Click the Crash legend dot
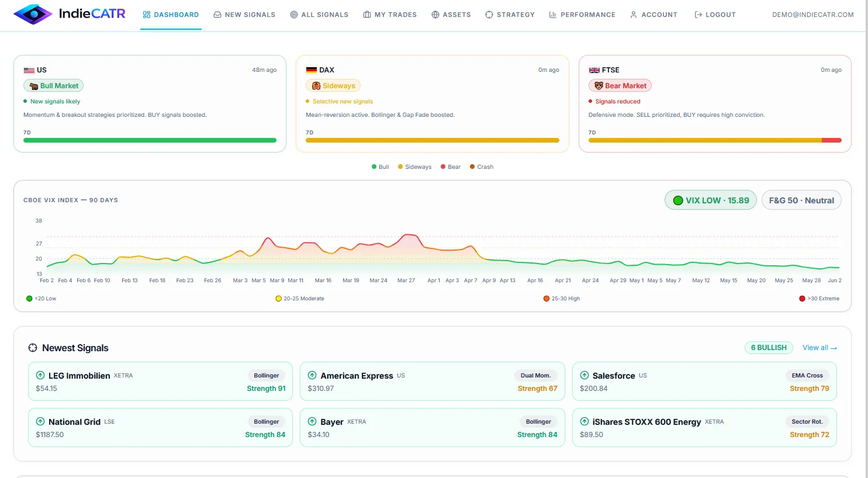Image resolution: width=868 pixels, height=478 pixels. [x=472, y=167]
